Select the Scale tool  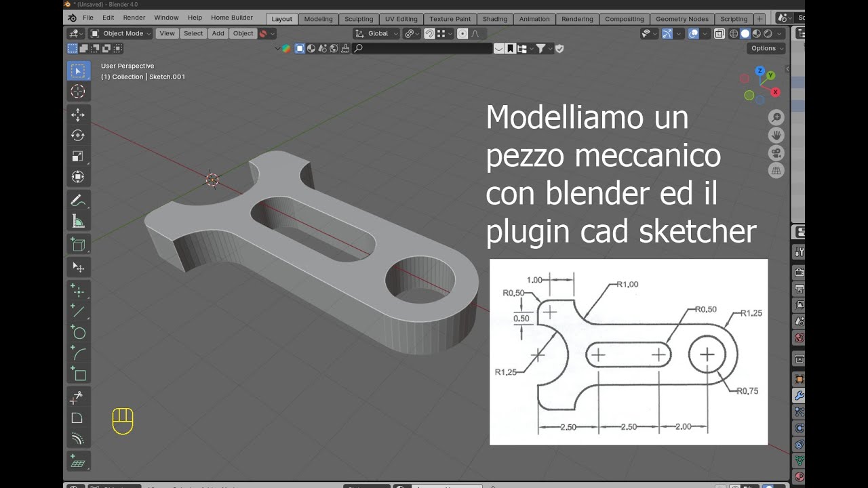tap(78, 157)
